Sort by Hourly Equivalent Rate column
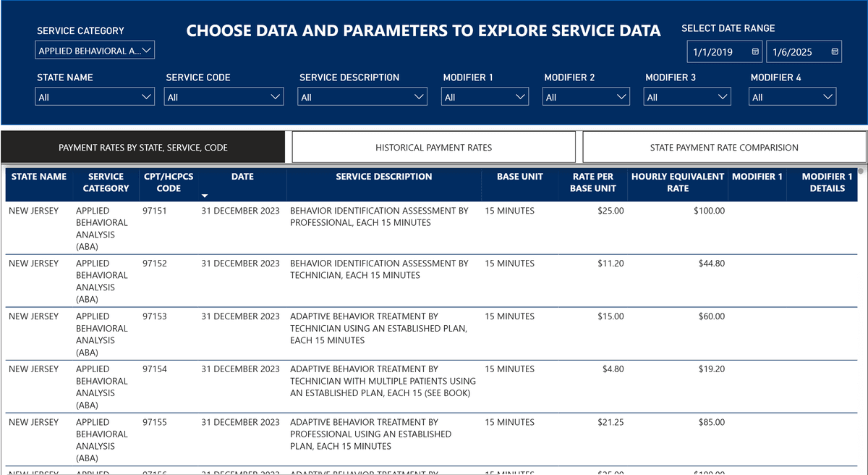This screenshot has height=475, width=868. point(677,182)
